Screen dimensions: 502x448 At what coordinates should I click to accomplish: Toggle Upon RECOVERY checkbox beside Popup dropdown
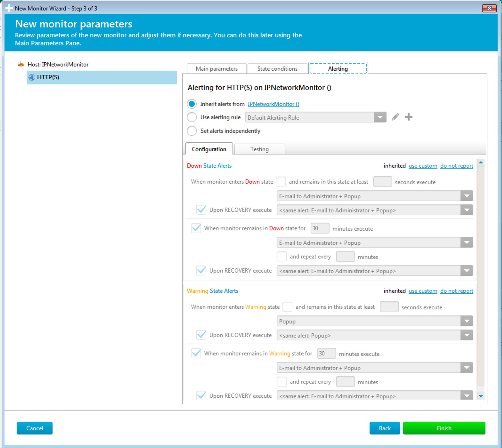tap(201, 335)
